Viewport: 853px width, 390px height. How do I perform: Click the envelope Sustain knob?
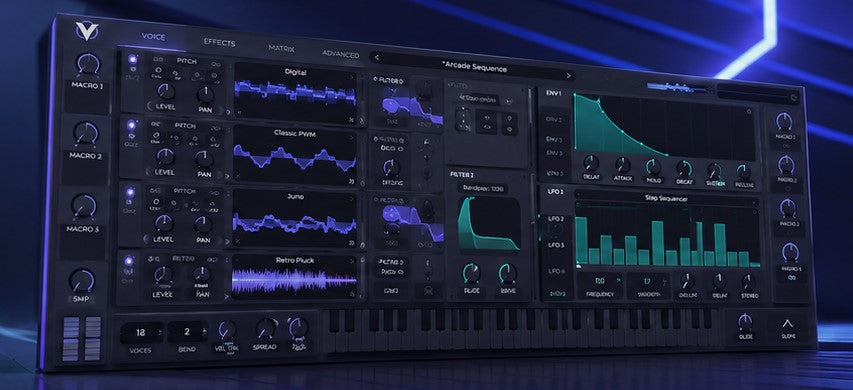[x=714, y=171]
